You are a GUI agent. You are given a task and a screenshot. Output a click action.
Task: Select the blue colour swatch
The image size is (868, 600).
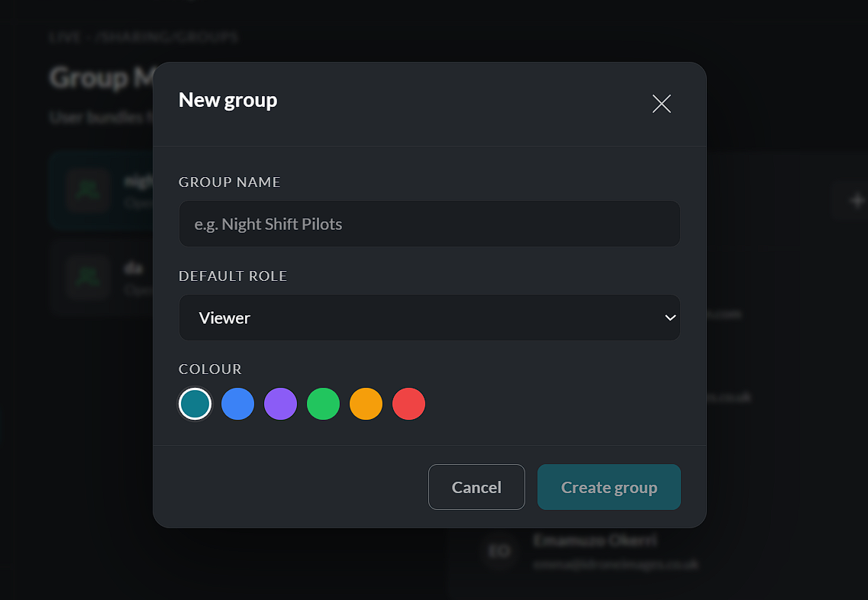point(237,404)
